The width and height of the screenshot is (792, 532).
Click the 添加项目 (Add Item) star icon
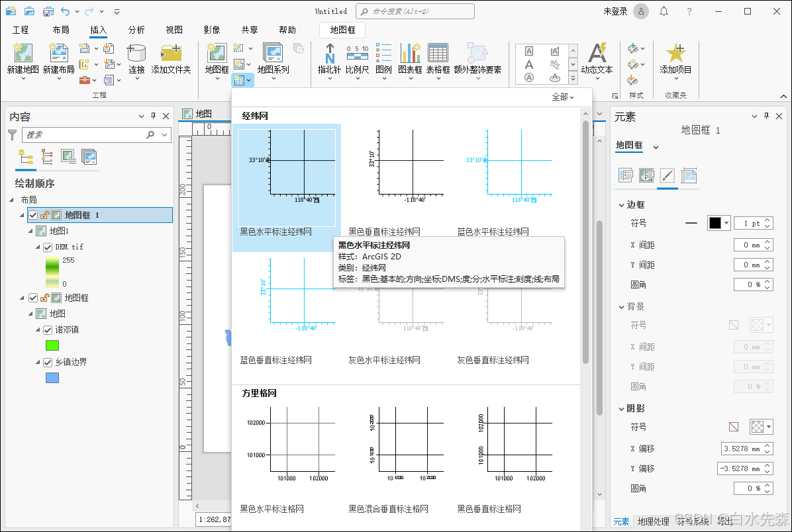[x=675, y=53]
